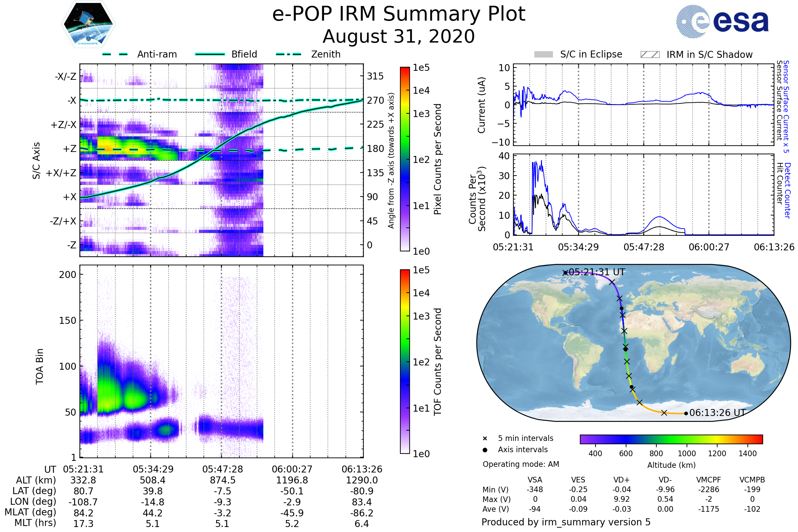This screenshot has width=798, height=532.
Task: Click the CASSIOPE mission hexagon logo
Action: pos(88,24)
